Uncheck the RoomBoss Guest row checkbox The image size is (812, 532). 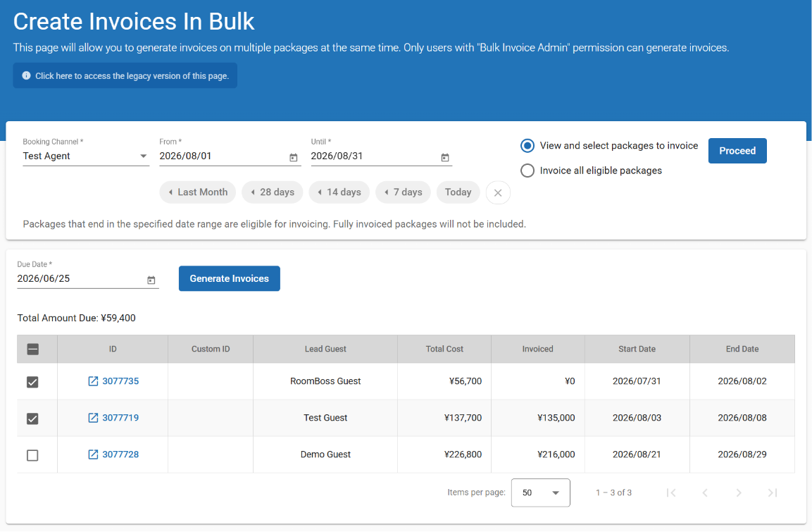(x=32, y=382)
